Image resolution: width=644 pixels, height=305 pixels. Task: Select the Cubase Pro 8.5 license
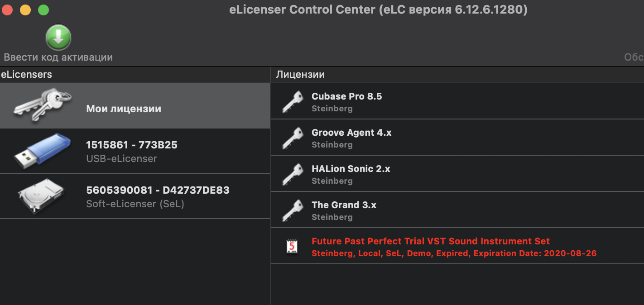(346, 101)
